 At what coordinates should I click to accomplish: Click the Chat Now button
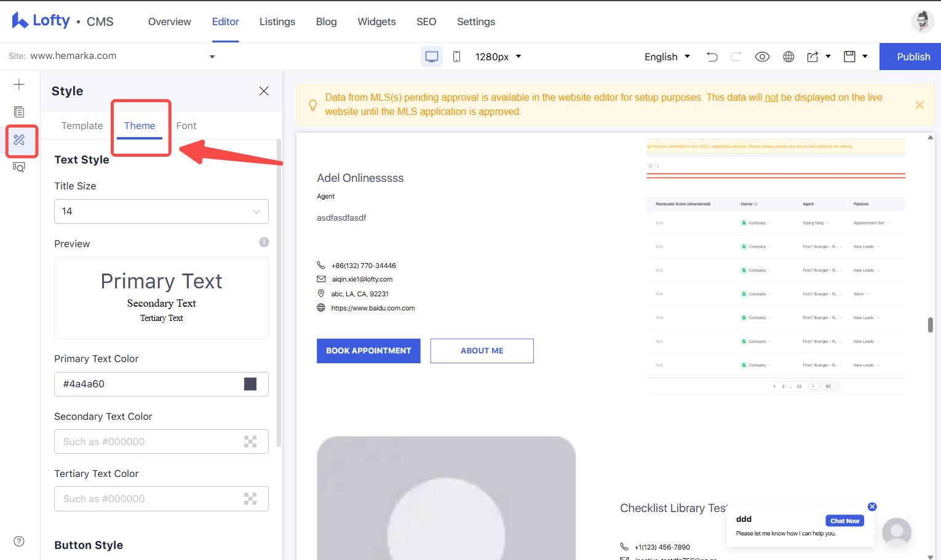click(x=844, y=521)
